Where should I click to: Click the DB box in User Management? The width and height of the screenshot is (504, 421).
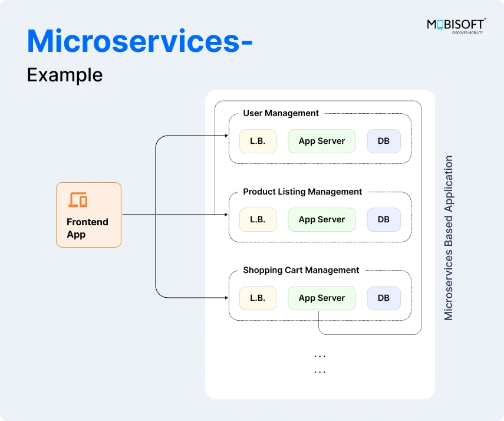pos(384,141)
